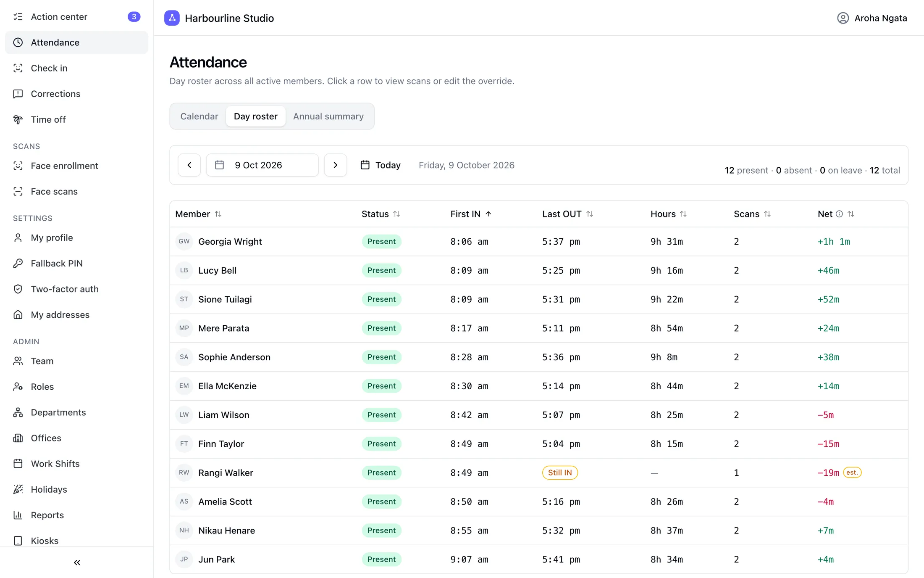Click the Kiosks tablet icon
Image resolution: width=924 pixels, height=578 pixels.
(18, 541)
